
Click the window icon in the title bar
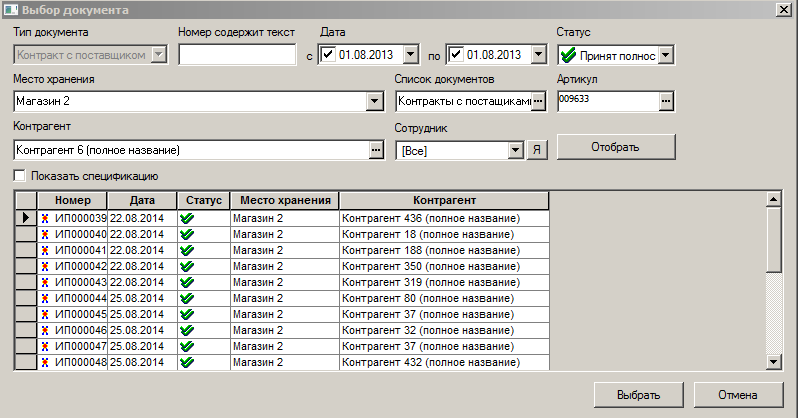tap(11, 10)
